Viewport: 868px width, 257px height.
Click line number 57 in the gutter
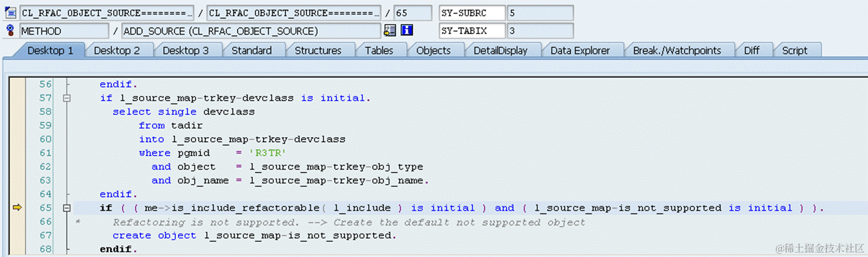45,98
